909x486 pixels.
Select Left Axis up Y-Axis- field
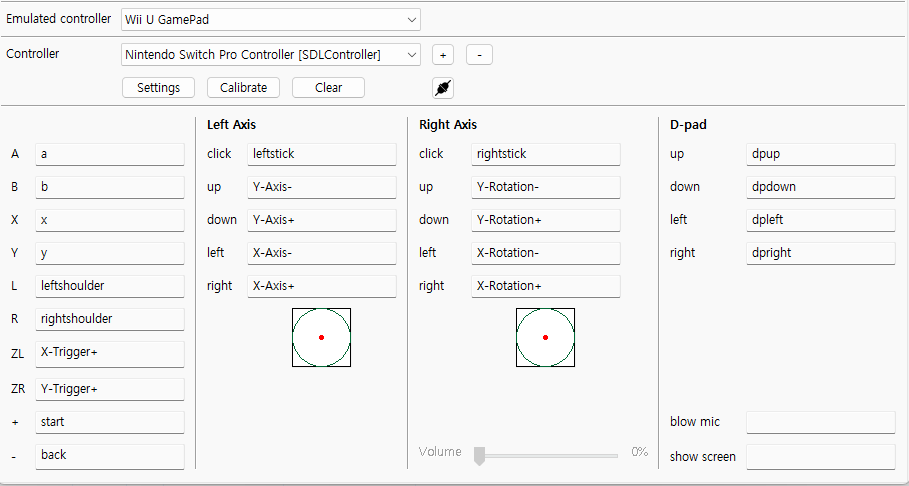click(322, 187)
